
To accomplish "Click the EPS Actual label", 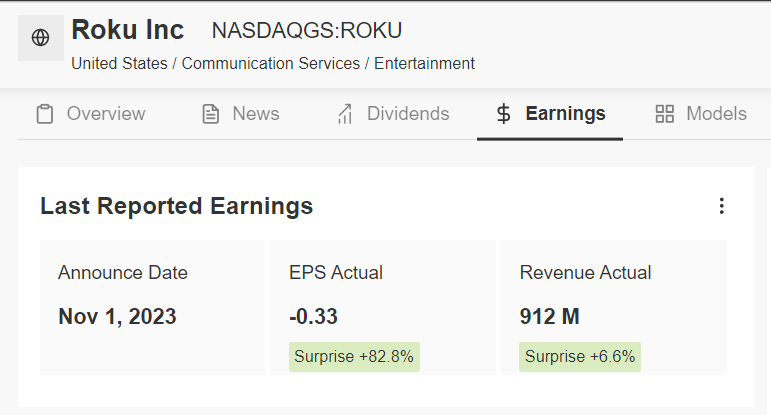I will [336, 272].
